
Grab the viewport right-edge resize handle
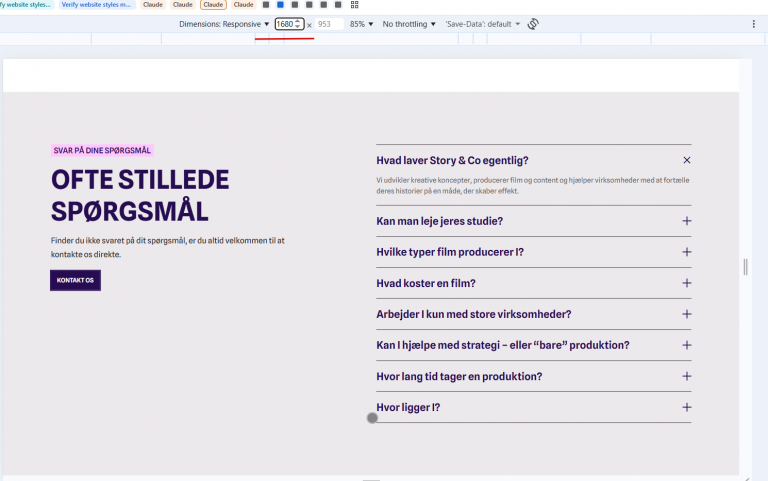745,267
